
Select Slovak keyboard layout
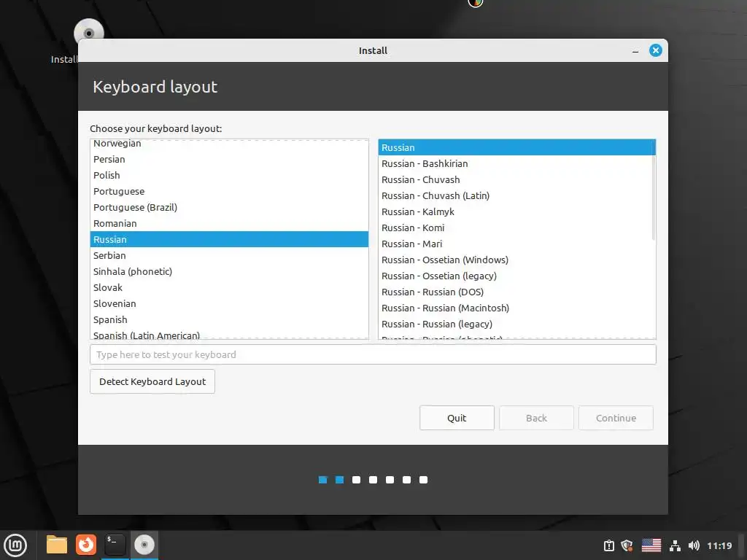229,287
